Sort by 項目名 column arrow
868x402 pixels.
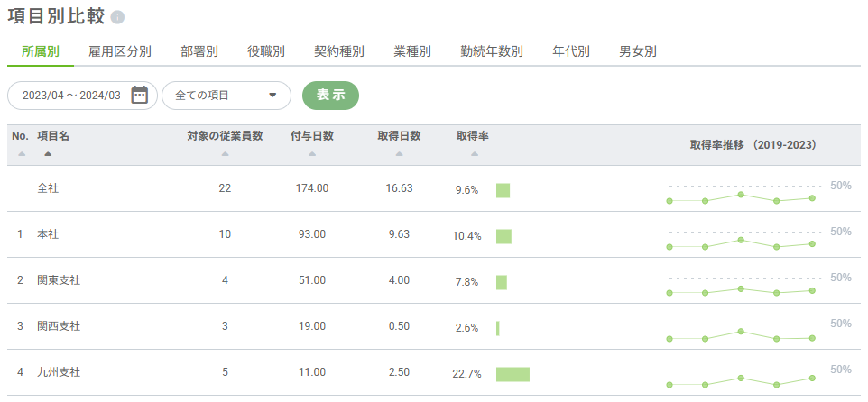(x=48, y=154)
